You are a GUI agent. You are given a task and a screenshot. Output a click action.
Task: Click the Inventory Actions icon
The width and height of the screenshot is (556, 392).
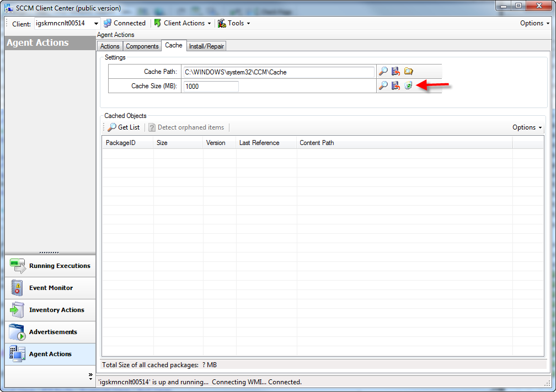[17, 310]
